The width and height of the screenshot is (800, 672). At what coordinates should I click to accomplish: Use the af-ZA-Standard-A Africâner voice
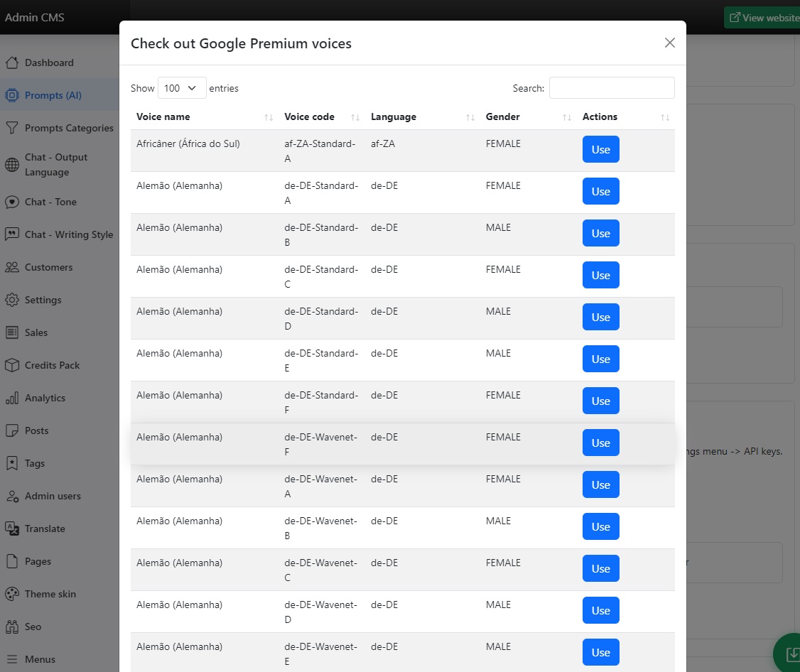click(600, 150)
